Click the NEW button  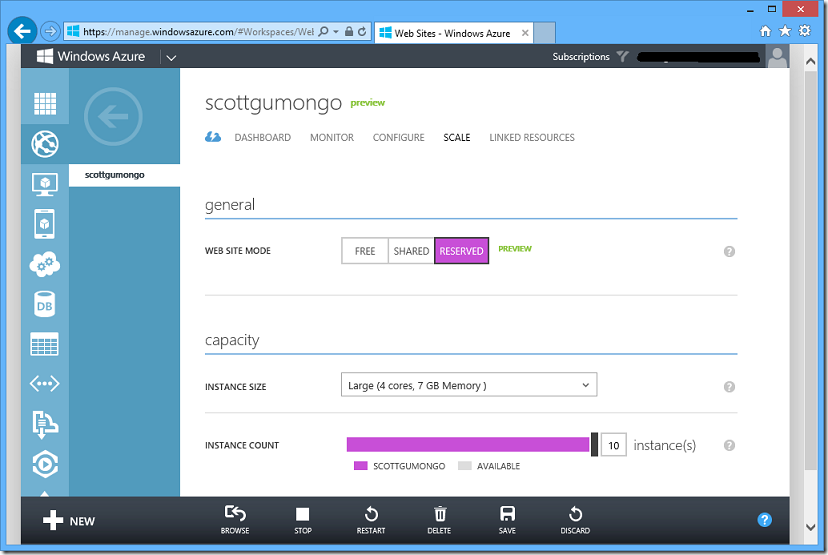click(x=69, y=521)
